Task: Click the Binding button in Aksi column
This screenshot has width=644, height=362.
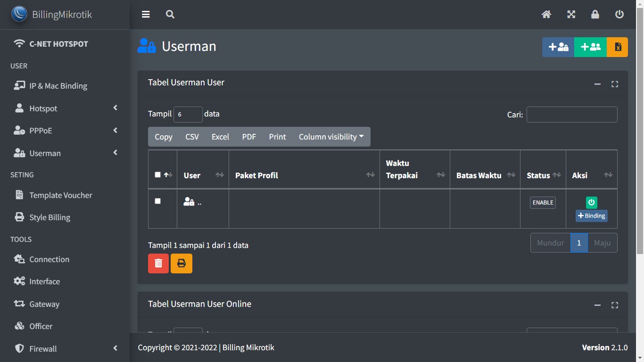Action: tap(591, 216)
